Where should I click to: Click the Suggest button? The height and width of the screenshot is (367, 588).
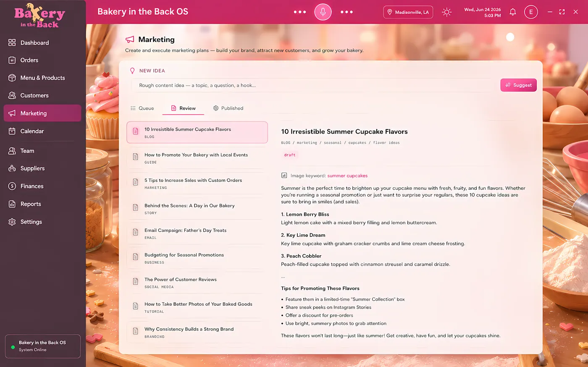tap(518, 85)
